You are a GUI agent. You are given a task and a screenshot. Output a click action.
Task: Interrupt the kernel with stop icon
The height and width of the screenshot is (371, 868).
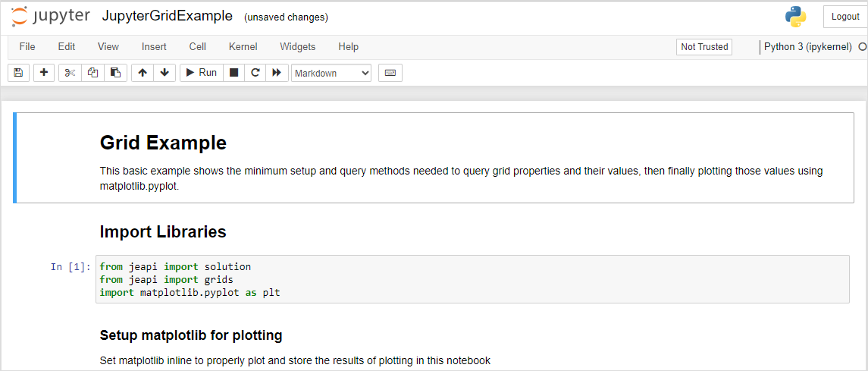(x=234, y=73)
